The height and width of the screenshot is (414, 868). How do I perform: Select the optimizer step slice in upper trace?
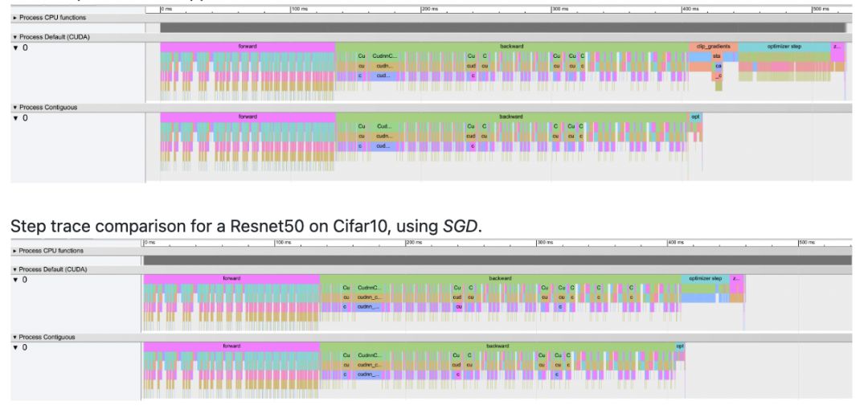coord(784,47)
